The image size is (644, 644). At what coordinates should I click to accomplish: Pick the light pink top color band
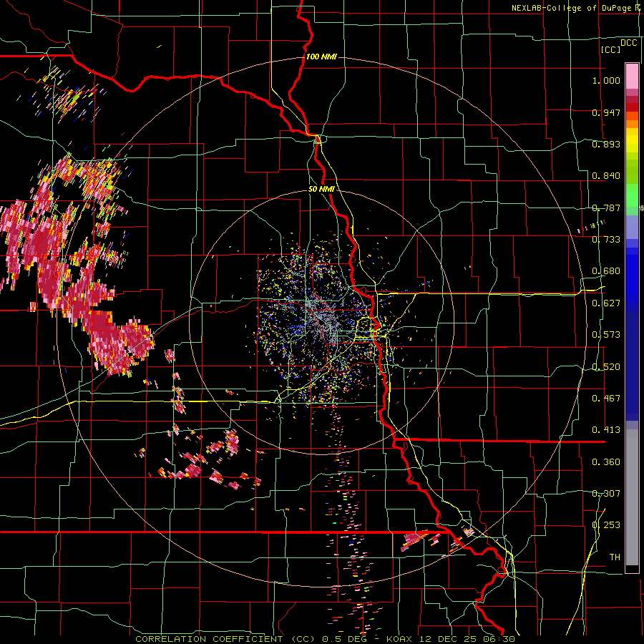click(x=632, y=76)
